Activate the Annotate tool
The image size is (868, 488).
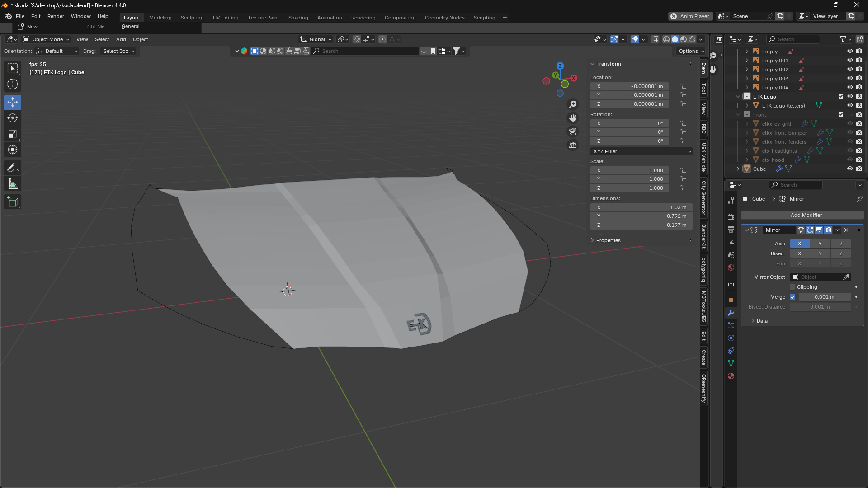13,168
